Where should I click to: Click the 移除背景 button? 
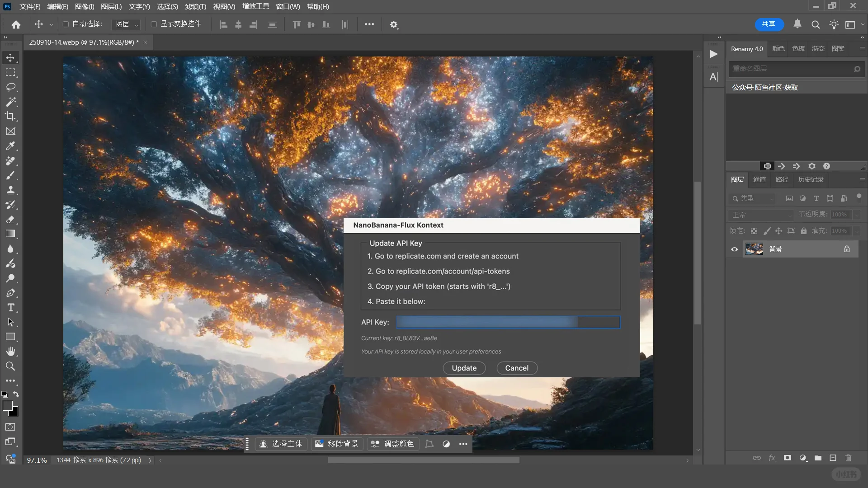pos(337,444)
